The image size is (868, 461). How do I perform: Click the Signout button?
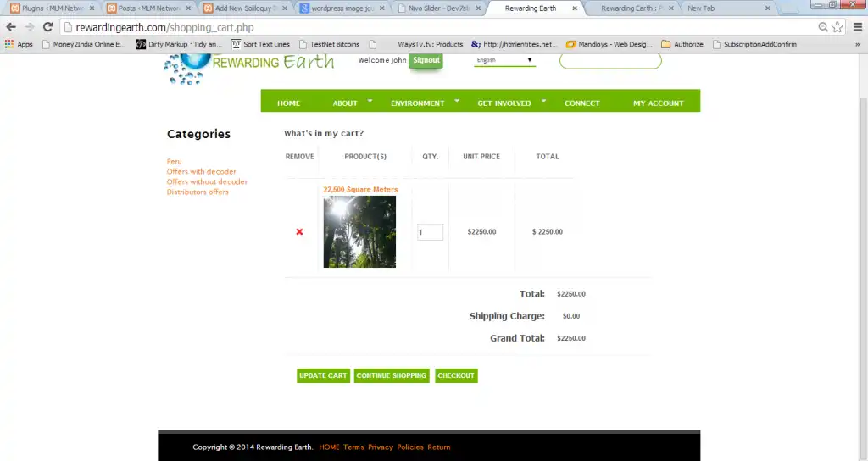coord(426,60)
